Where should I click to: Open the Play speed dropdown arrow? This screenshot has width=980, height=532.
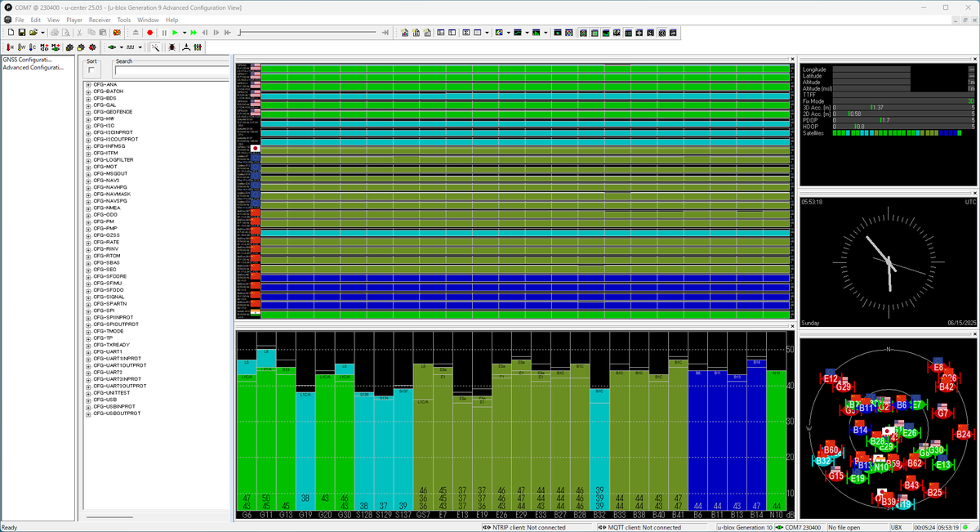point(185,33)
